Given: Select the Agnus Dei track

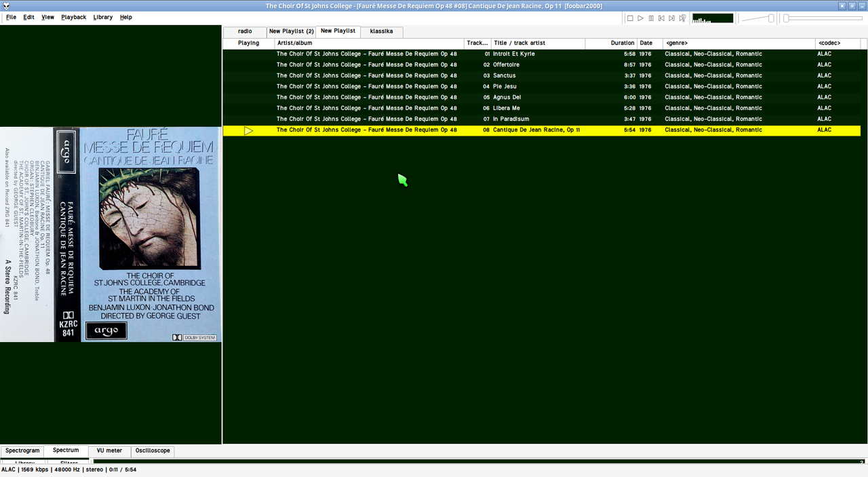Looking at the screenshot, I should coord(542,97).
